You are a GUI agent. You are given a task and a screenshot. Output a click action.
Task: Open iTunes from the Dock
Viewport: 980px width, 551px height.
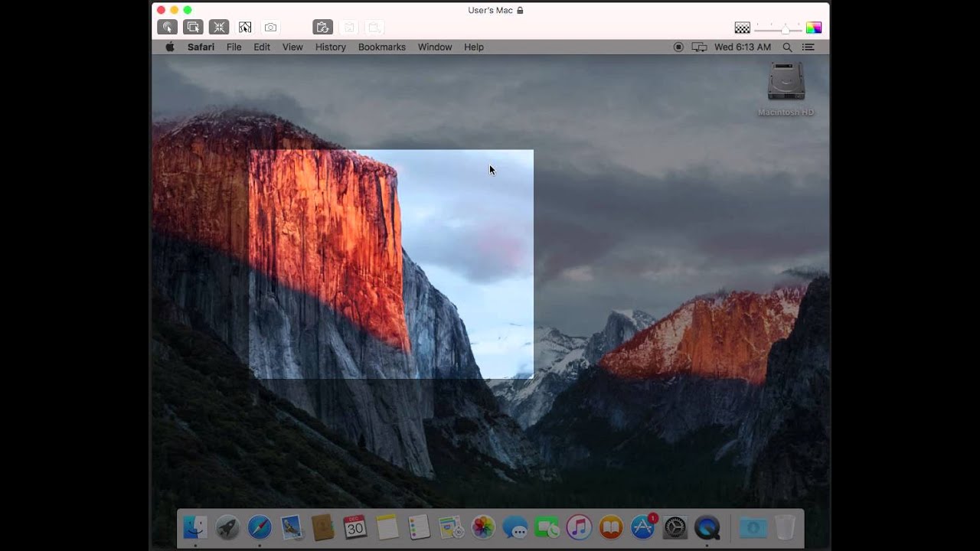click(579, 527)
